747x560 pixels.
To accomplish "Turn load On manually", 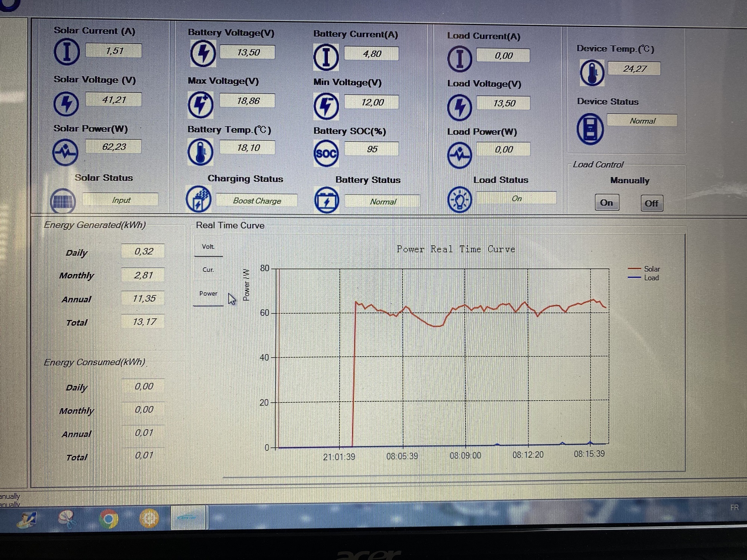I will point(607,203).
